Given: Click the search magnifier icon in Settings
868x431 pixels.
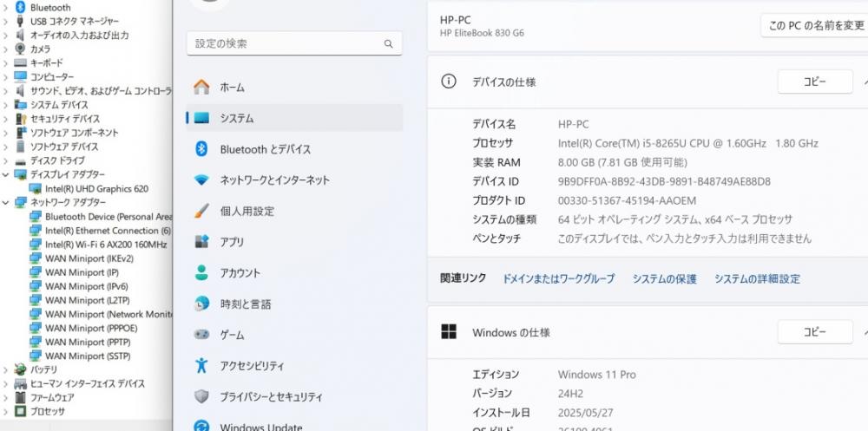Looking at the screenshot, I should 389,43.
